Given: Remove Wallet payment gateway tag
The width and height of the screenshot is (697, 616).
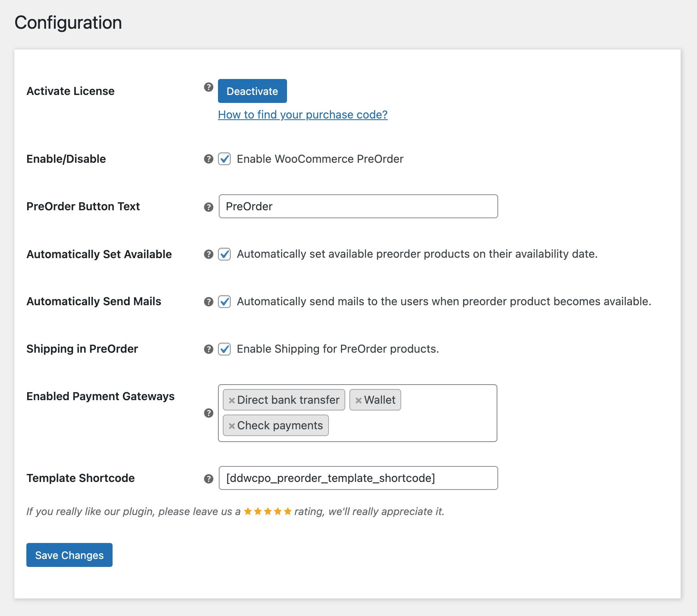Looking at the screenshot, I should (x=358, y=400).
